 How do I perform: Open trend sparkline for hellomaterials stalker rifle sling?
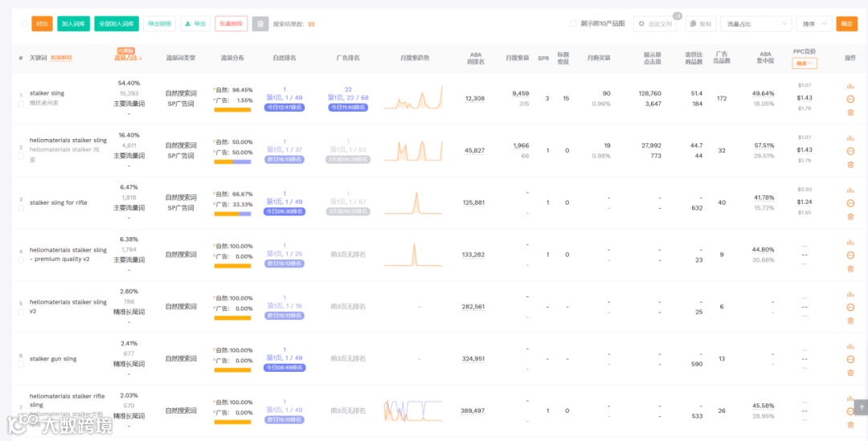[x=413, y=410]
